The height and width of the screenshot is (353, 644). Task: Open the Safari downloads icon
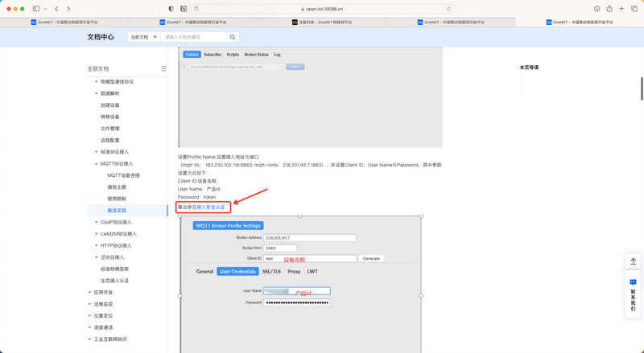tap(597, 9)
